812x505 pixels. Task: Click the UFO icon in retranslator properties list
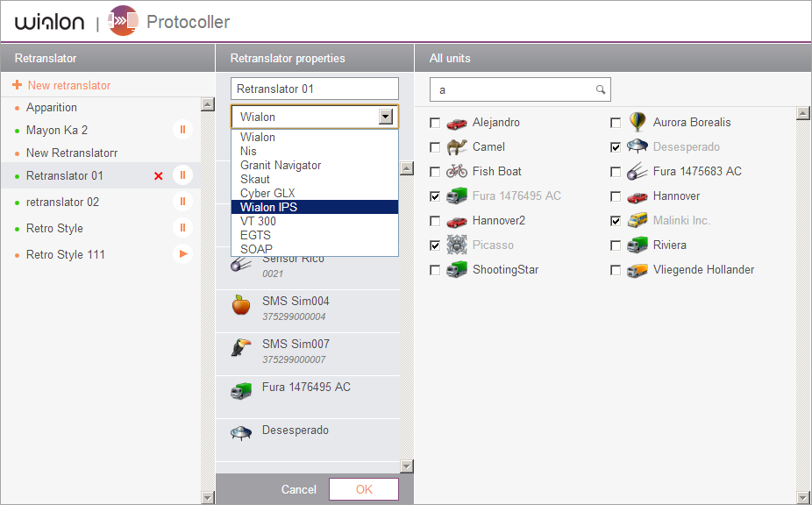(x=241, y=432)
